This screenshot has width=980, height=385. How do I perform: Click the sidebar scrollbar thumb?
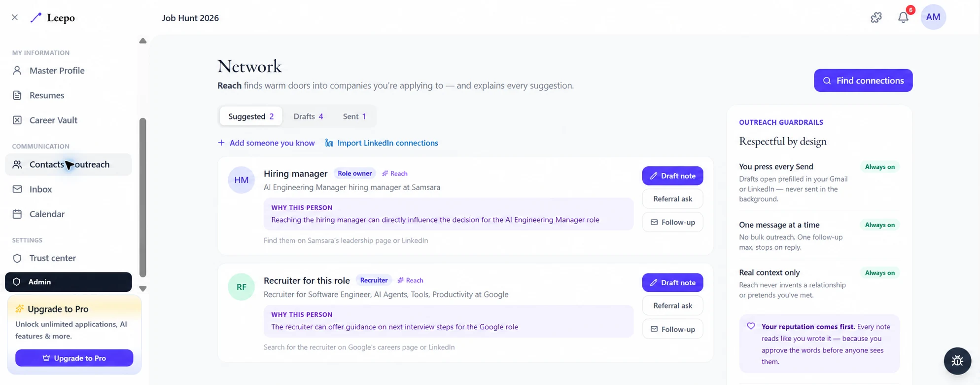[x=143, y=197]
